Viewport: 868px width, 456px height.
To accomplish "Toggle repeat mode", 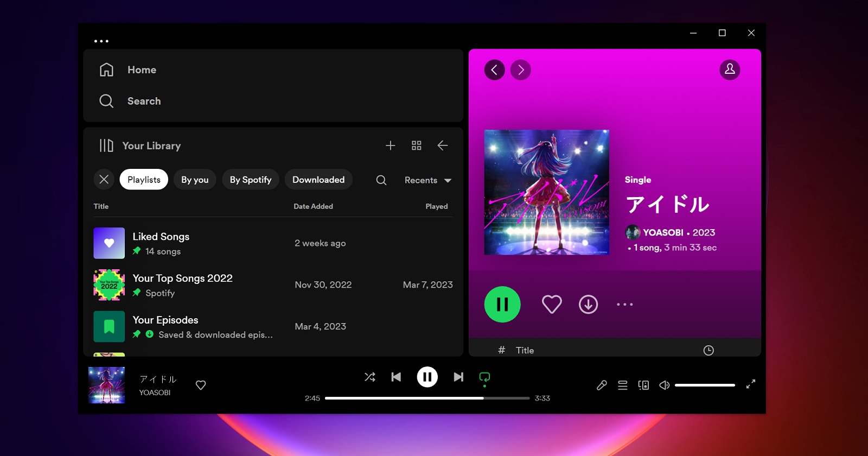I will point(484,378).
